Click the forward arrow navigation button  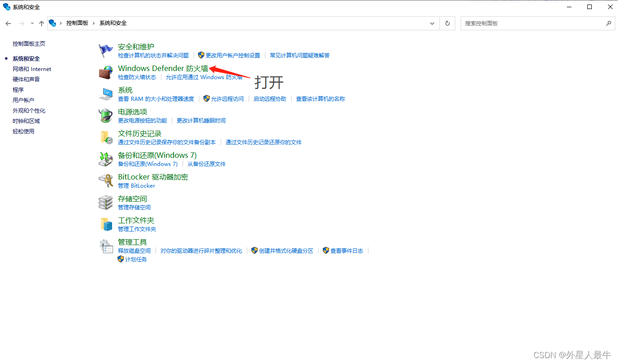click(21, 23)
